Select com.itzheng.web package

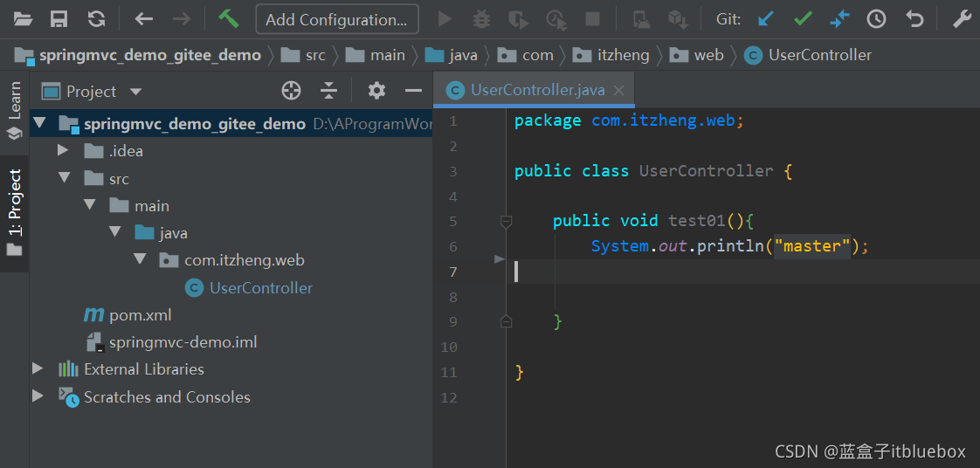(231, 260)
